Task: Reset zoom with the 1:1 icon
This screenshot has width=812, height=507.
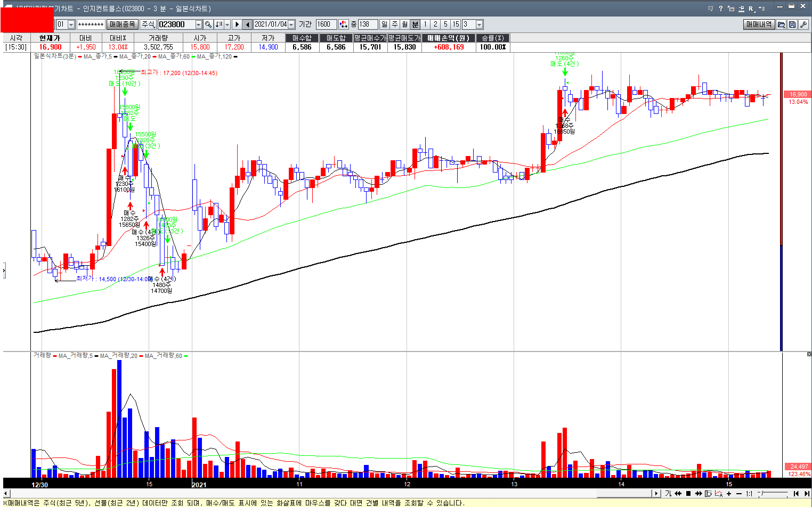Action: click(749, 494)
